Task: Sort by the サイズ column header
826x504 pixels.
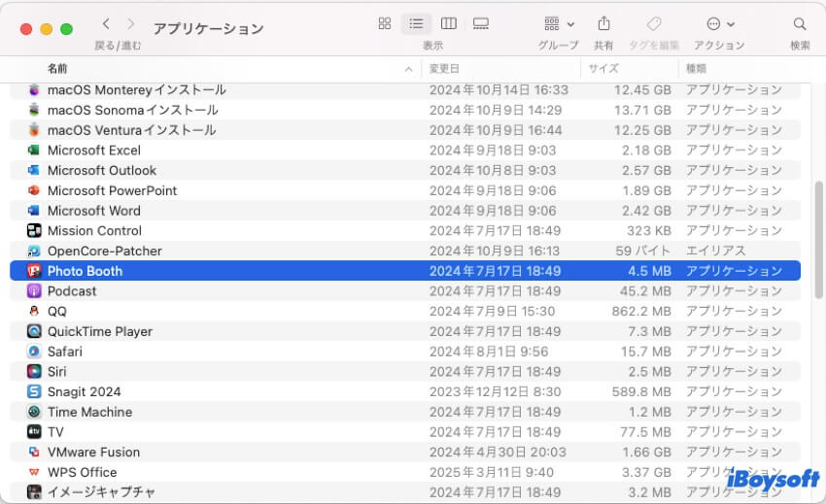Action: [603, 69]
